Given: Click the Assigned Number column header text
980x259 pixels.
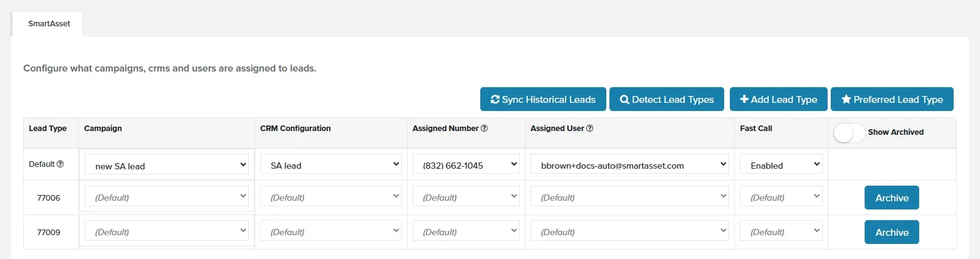Looking at the screenshot, I should (x=445, y=128).
